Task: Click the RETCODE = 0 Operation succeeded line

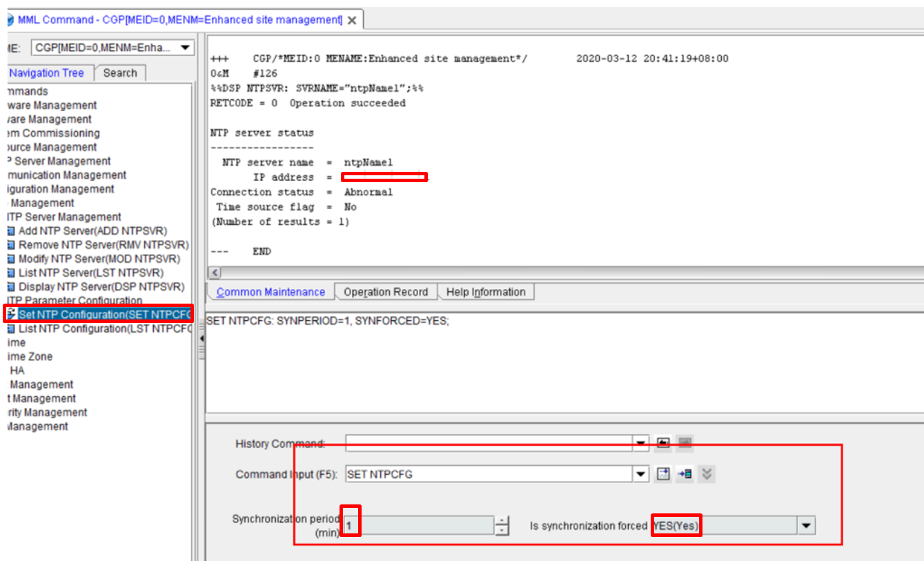Action: pos(308,104)
